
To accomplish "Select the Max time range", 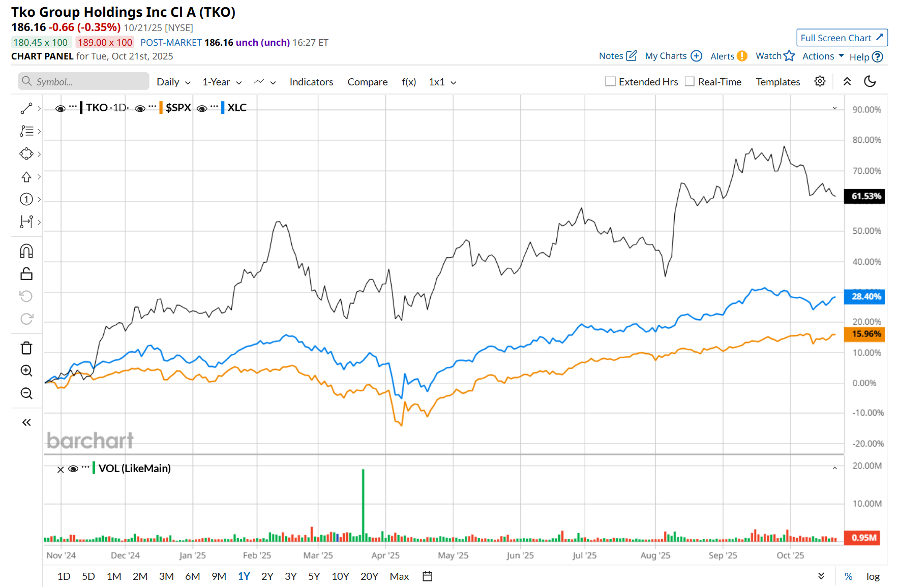I will [400, 576].
